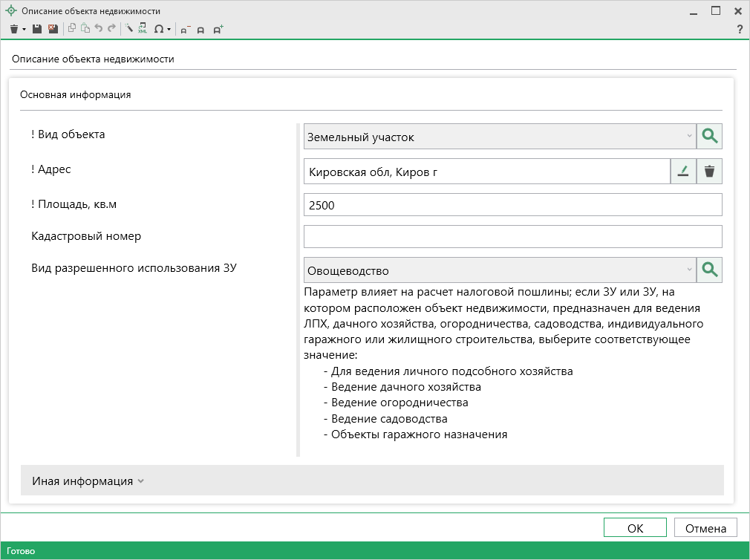Click the trash clear icon in toolbar

click(x=14, y=30)
